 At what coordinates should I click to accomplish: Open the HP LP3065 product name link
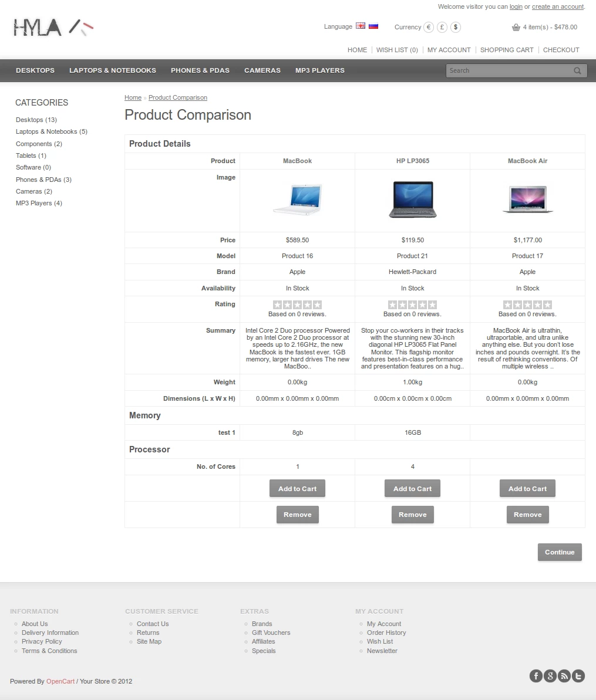click(x=412, y=161)
